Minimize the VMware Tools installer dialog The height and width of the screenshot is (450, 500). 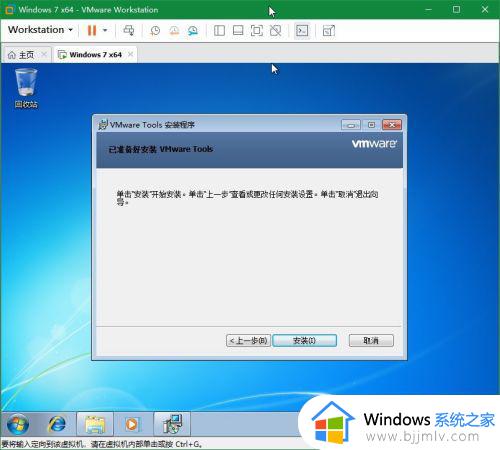tap(351, 125)
